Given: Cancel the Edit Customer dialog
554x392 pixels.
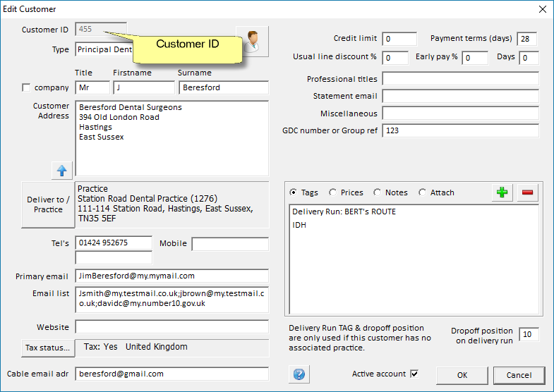Looking at the screenshot, I should click(519, 375).
